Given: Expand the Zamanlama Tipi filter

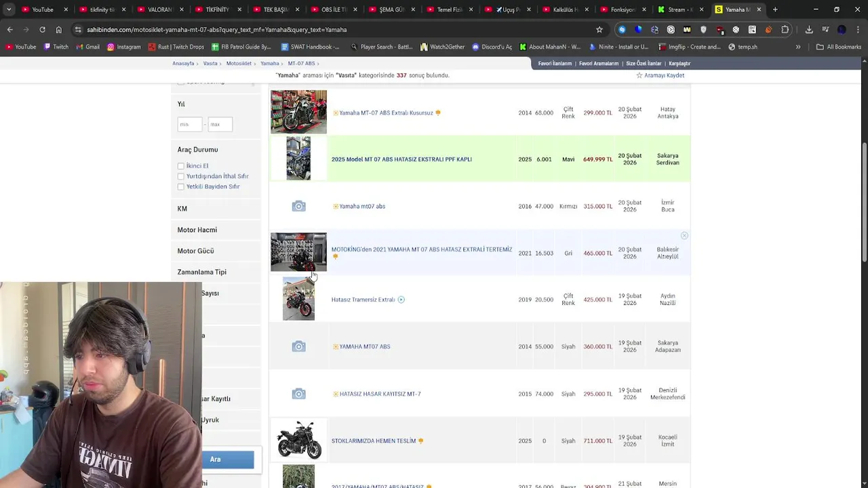Looking at the screenshot, I should point(216,272).
